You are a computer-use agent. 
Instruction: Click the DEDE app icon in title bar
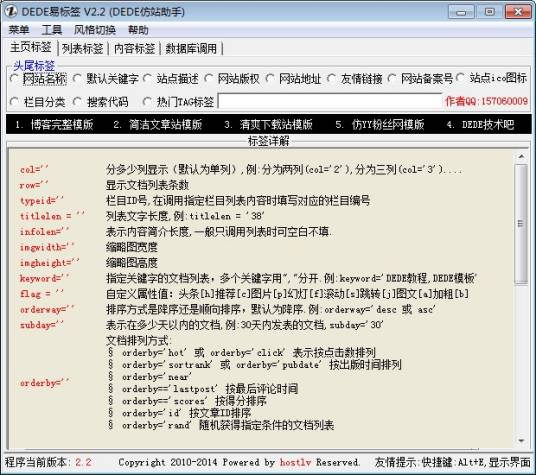click(10, 11)
